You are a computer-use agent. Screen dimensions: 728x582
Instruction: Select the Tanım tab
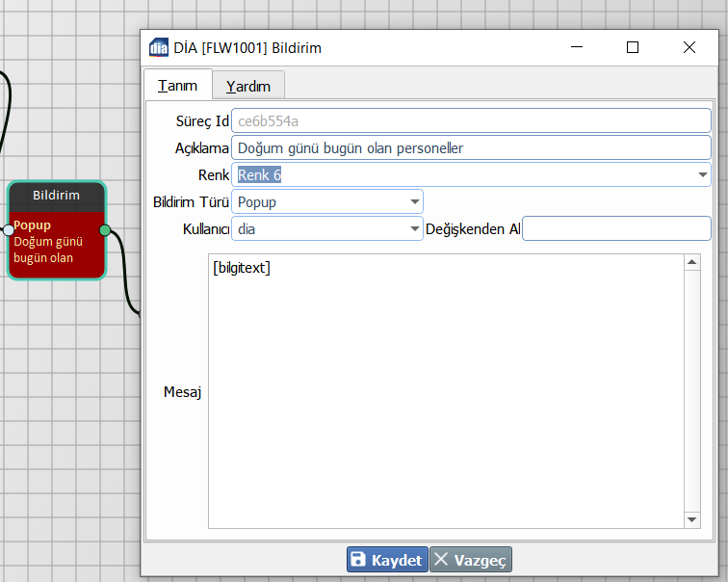point(178,85)
